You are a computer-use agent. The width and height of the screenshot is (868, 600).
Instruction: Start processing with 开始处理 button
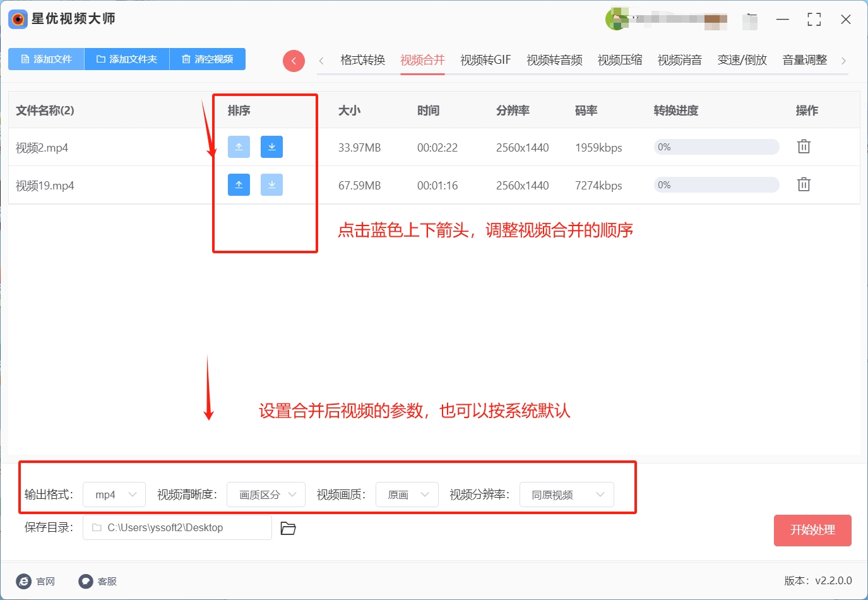click(x=812, y=530)
